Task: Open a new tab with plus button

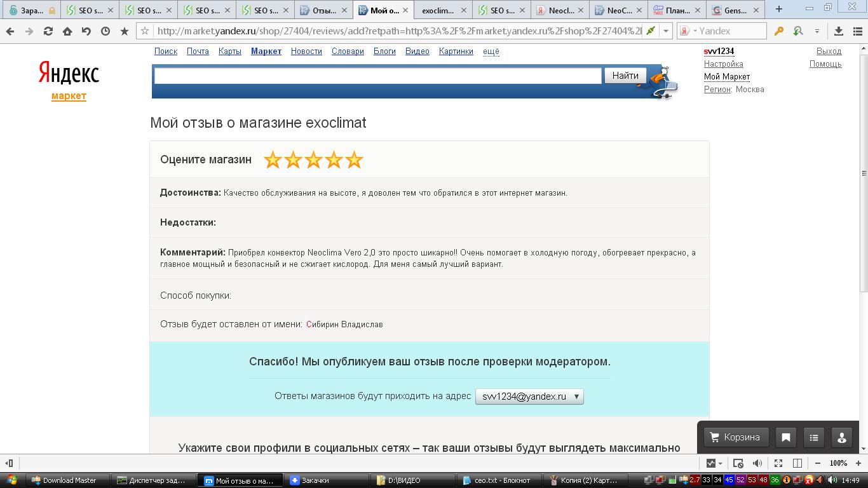Action: (x=778, y=10)
